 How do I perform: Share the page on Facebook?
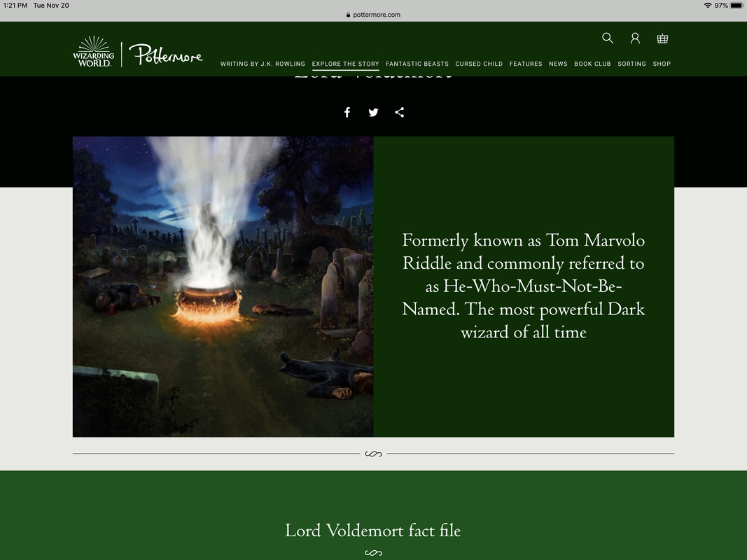[347, 113]
